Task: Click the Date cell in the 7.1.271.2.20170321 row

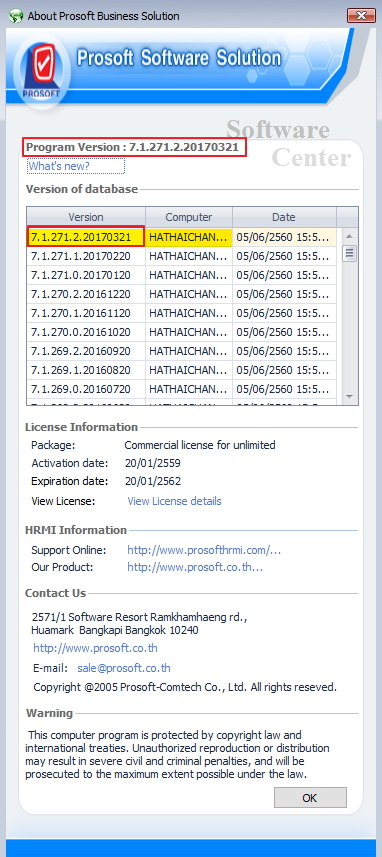Action: point(284,237)
